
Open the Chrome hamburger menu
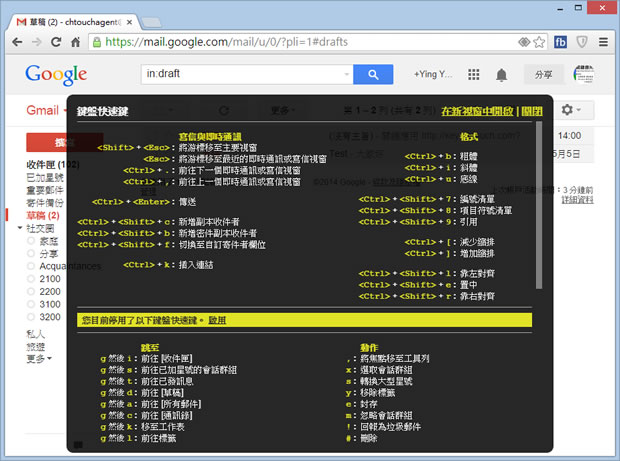(x=603, y=42)
